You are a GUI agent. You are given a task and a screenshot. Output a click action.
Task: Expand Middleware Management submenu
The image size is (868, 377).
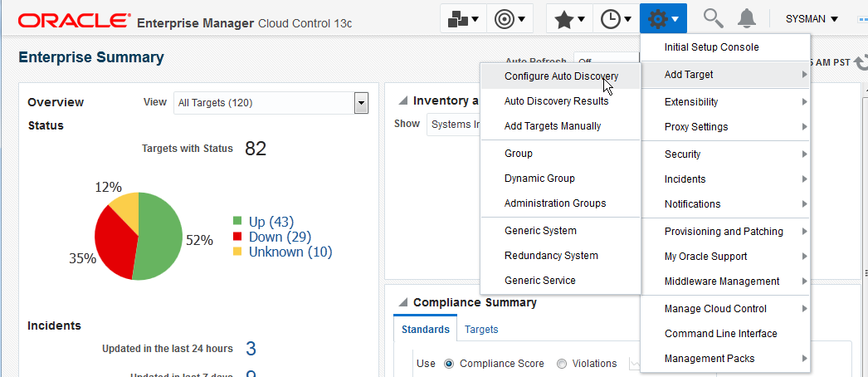coord(725,282)
